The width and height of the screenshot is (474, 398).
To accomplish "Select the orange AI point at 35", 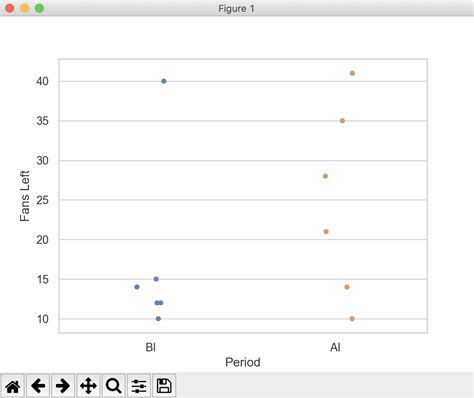I will [x=342, y=121].
